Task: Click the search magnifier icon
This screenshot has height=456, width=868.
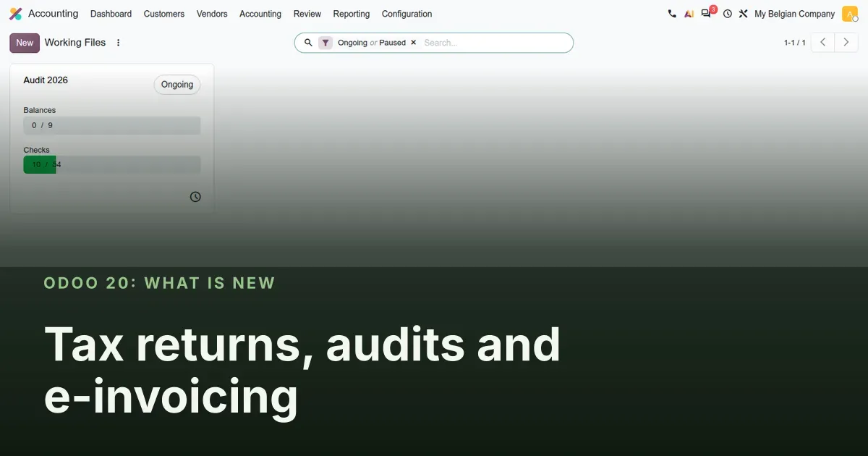Action: tap(308, 43)
